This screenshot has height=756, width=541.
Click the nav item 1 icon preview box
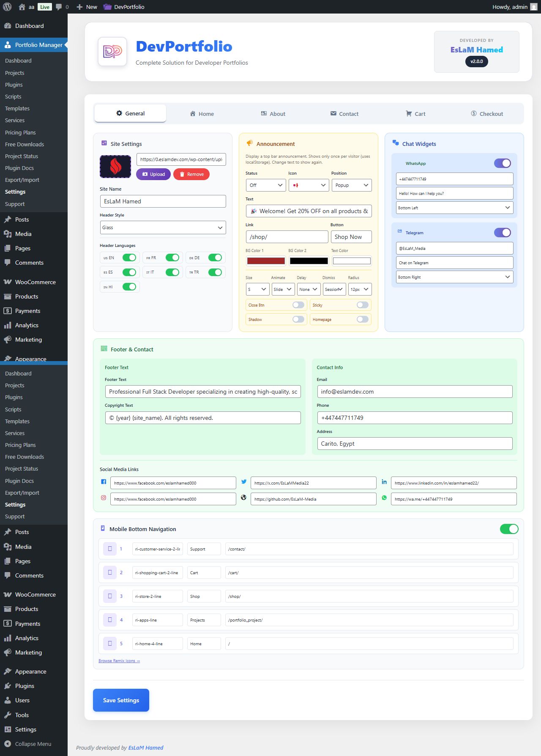110,549
